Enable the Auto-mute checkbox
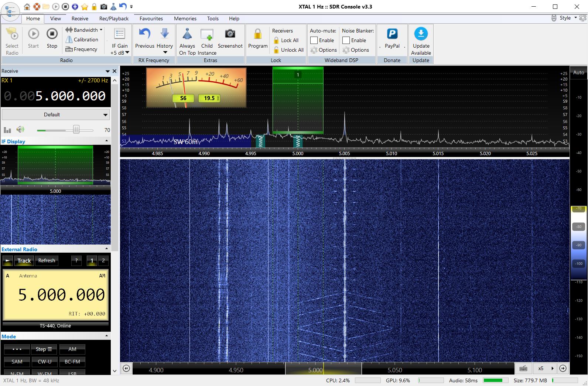The height and width of the screenshot is (386, 588). click(314, 40)
